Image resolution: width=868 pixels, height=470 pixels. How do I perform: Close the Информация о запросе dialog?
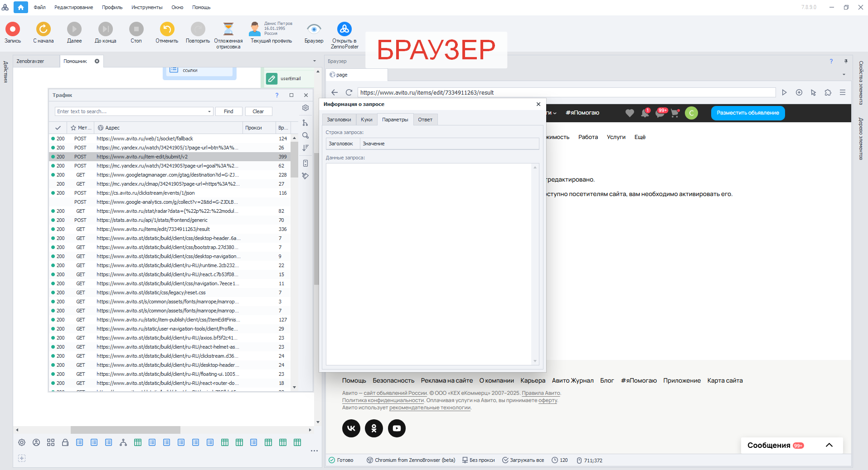(538, 104)
